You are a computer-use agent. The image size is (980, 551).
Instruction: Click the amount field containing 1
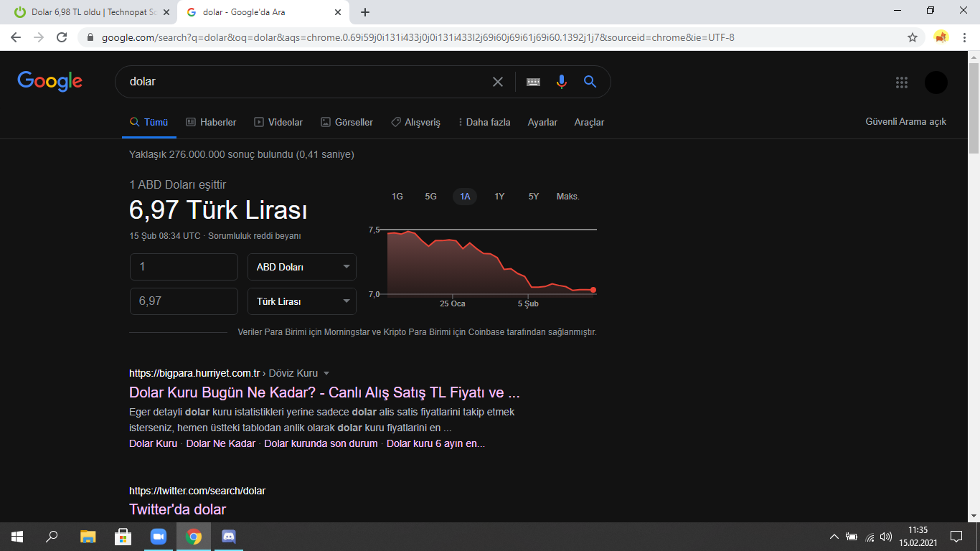[184, 267]
